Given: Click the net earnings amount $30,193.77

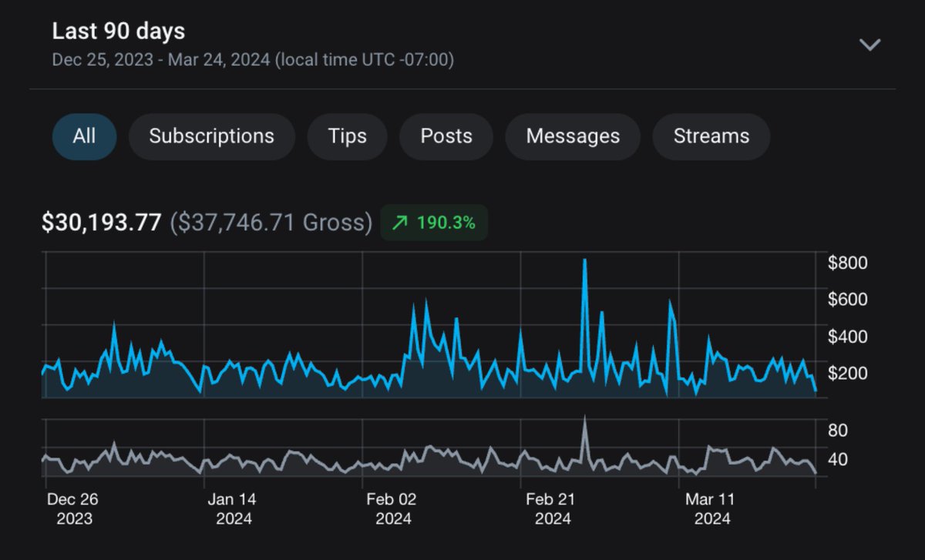Looking at the screenshot, I should 101,223.
